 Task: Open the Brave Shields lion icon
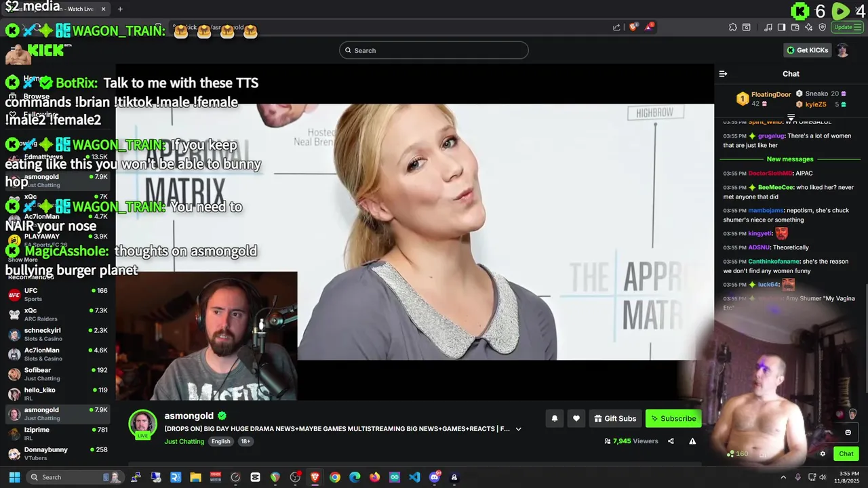[x=633, y=27]
